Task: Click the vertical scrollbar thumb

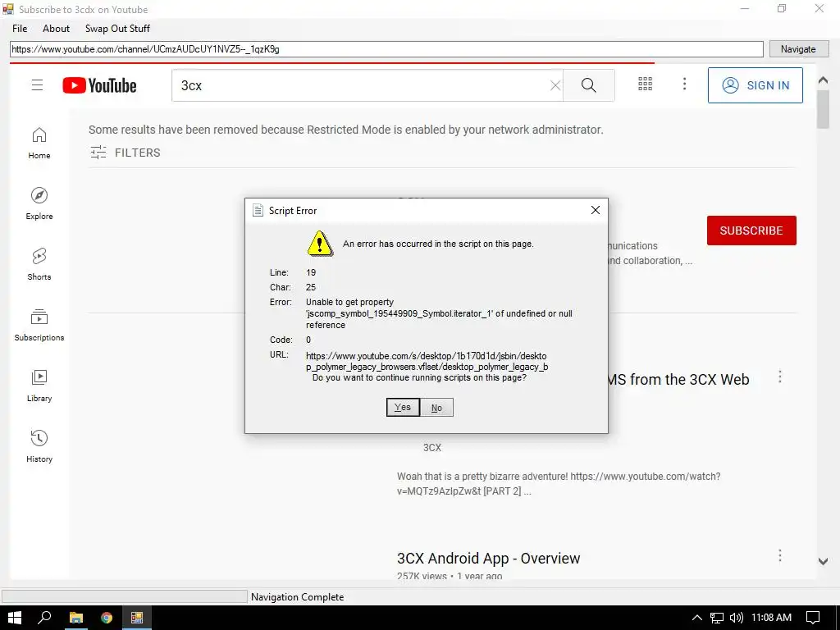Action: pyautogui.click(x=823, y=109)
